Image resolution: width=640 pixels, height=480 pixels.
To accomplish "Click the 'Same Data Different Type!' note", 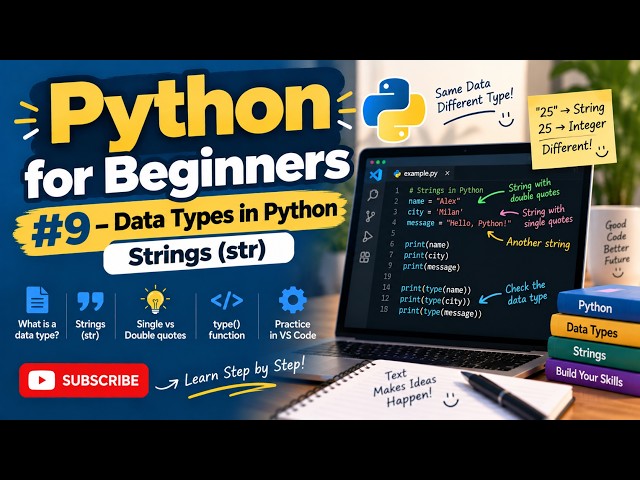I will 473,98.
